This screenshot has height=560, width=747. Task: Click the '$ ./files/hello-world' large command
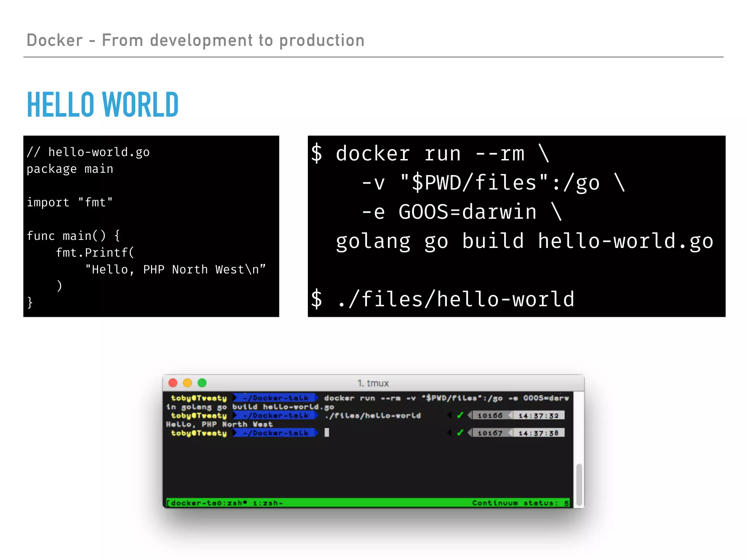(x=442, y=299)
